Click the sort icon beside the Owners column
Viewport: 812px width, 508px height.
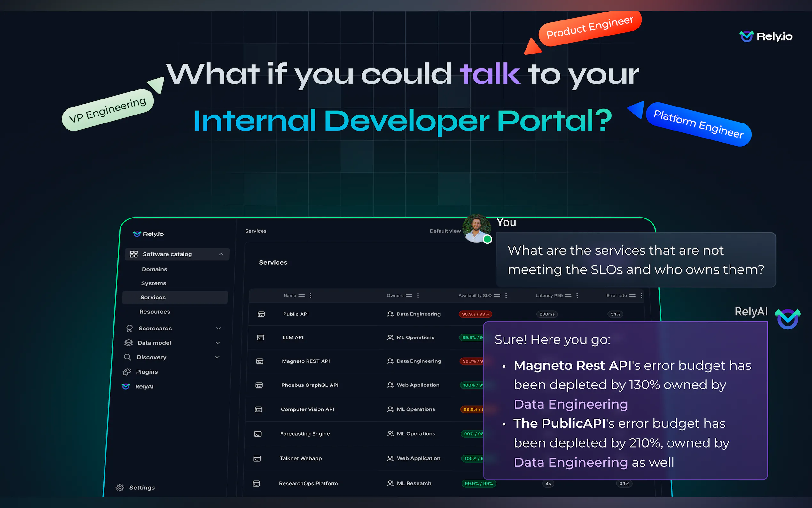tap(409, 296)
